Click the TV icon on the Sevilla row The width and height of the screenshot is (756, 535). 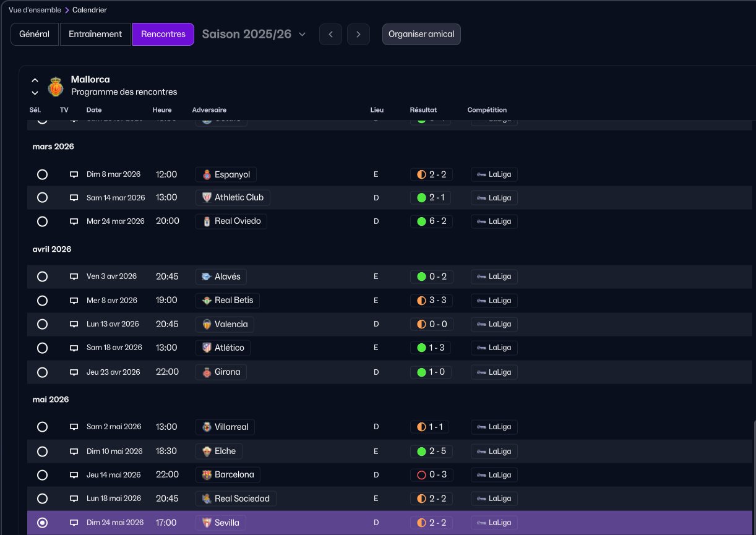(x=74, y=523)
